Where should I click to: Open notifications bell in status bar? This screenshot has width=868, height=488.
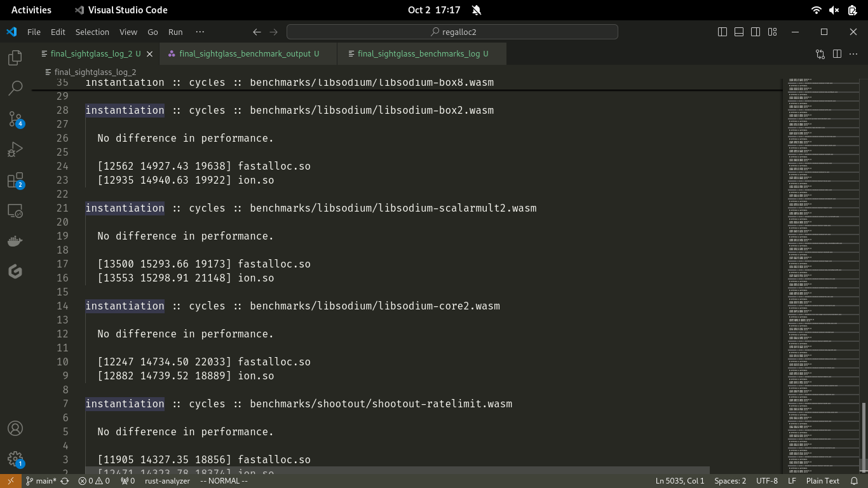click(x=854, y=481)
